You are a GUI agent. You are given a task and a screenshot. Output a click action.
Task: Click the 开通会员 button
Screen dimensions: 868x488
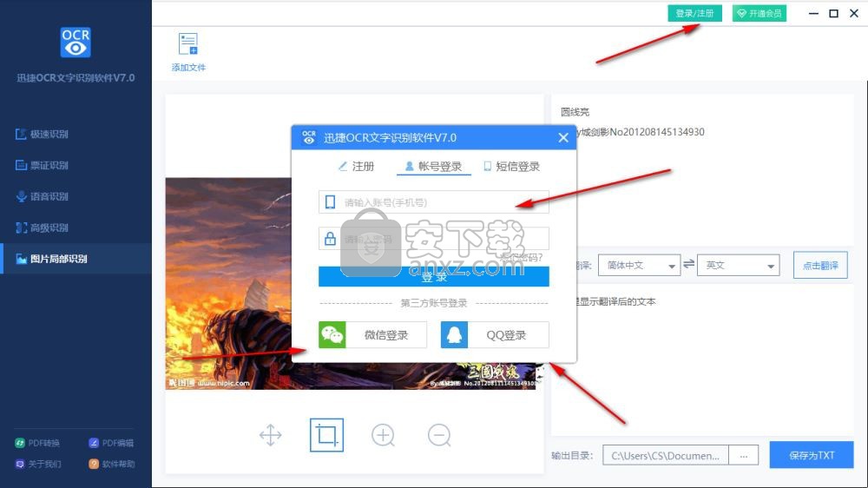(x=759, y=13)
